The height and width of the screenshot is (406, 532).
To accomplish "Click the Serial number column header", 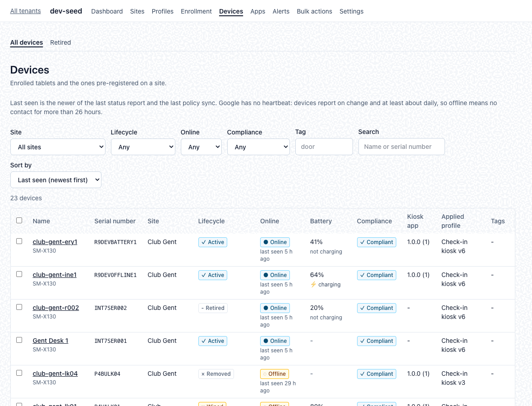I will pos(115,221).
